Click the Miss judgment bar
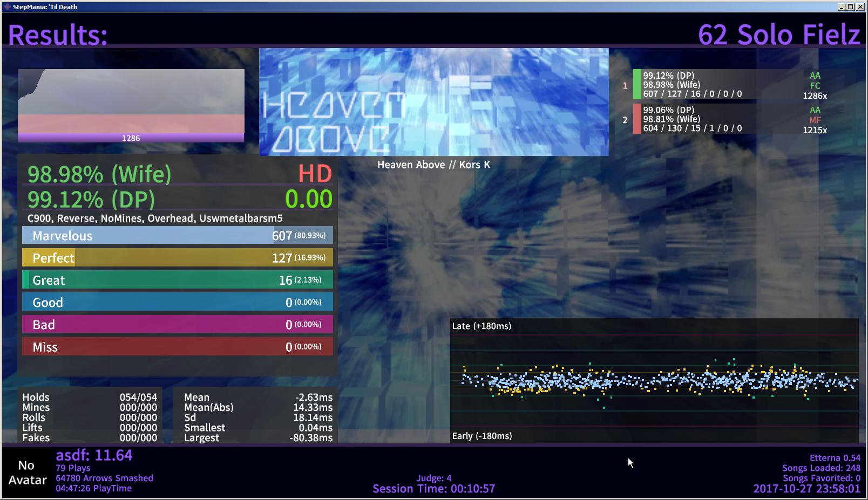The width and height of the screenshot is (868, 500). [x=177, y=347]
